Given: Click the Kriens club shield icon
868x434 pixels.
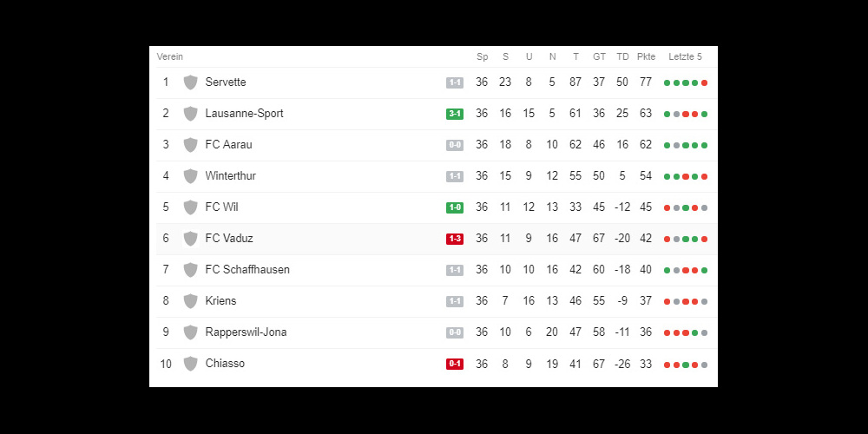Looking at the screenshot, I should click(x=190, y=301).
